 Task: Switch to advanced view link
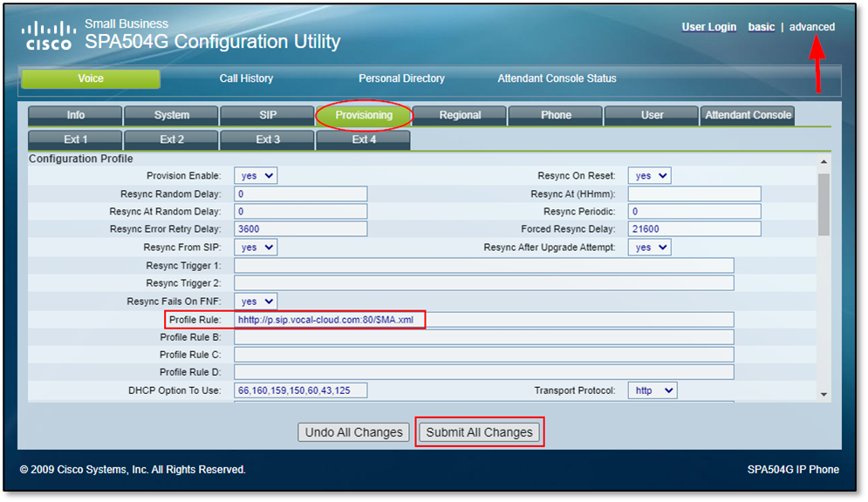(x=811, y=26)
